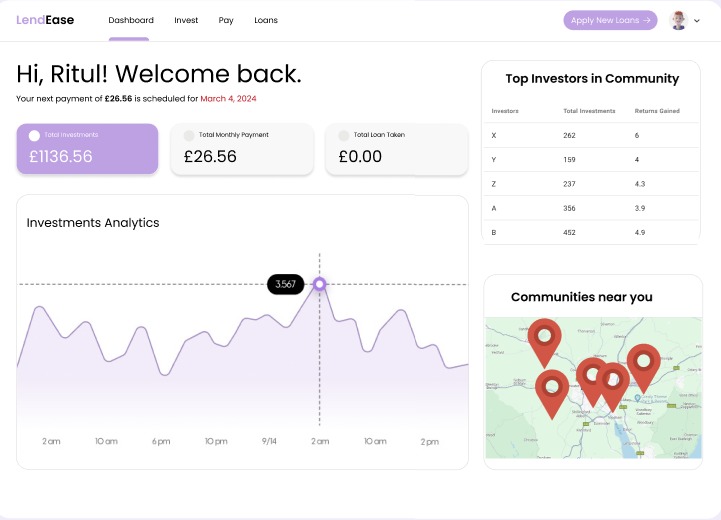The width and height of the screenshot is (721, 520).
Task: Click the 4.9 returns gained value
Action: (640, 233)
